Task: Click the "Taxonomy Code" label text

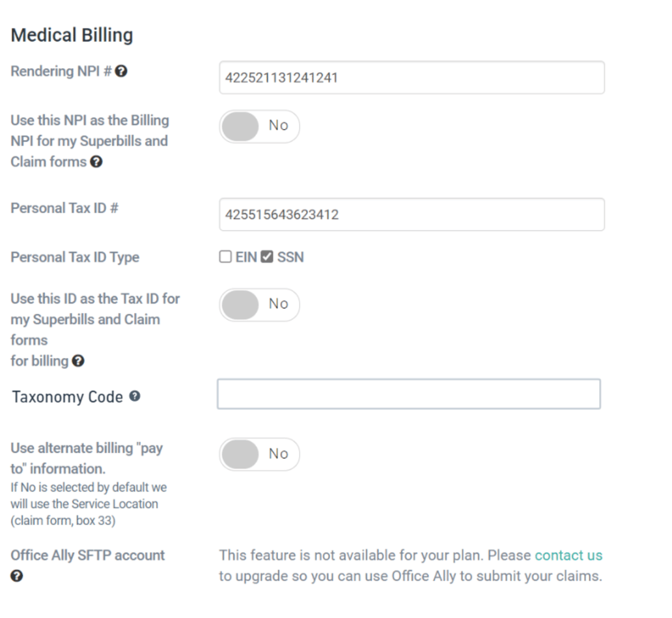Action: click(x=68, y=397)
